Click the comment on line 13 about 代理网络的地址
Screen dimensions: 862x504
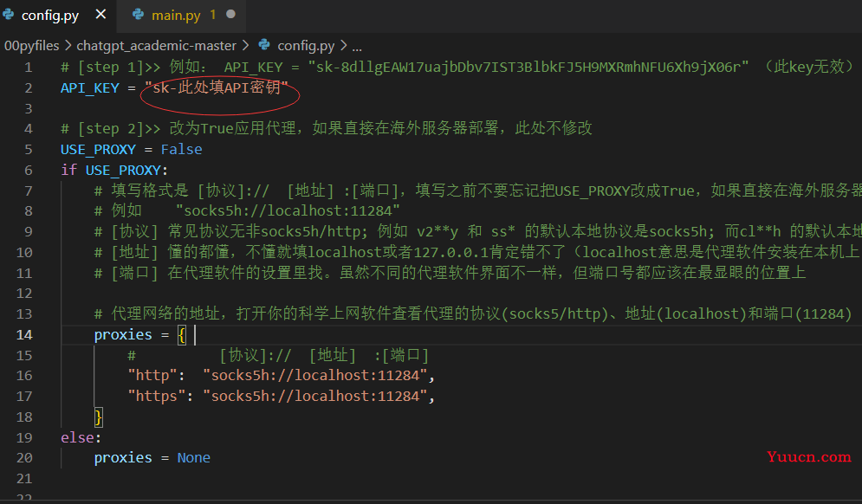pos(473,313)
